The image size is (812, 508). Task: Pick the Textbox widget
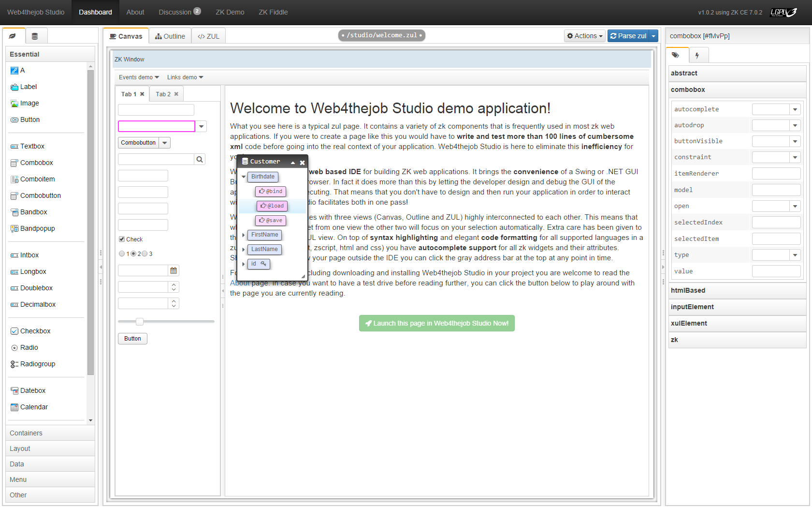click(x=28, y=146)
